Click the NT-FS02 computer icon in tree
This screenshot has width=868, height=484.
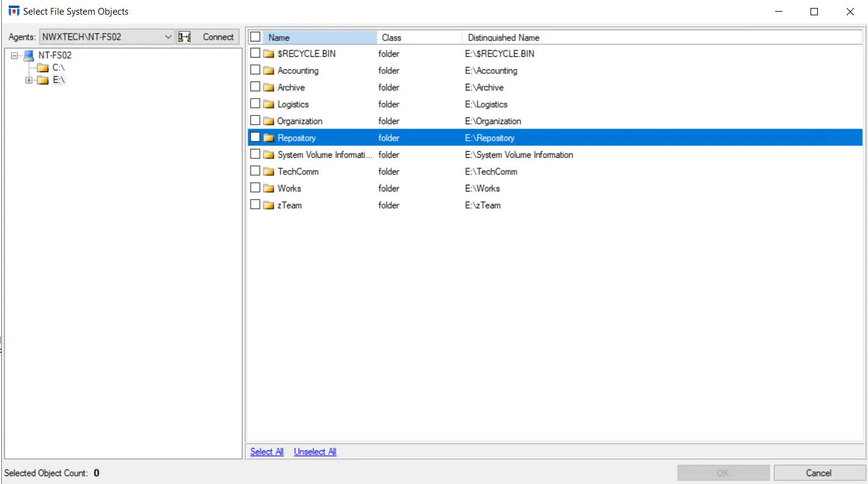coord(29,55)
